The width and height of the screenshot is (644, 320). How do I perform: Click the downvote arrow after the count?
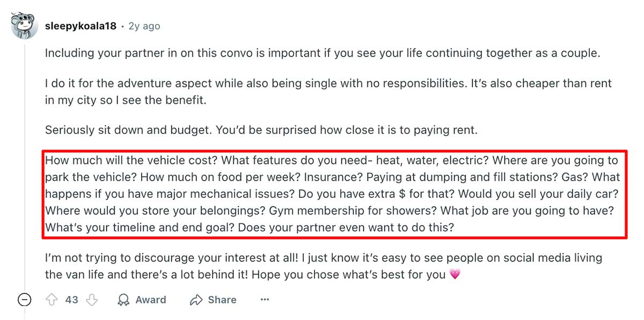coord(92,300)
